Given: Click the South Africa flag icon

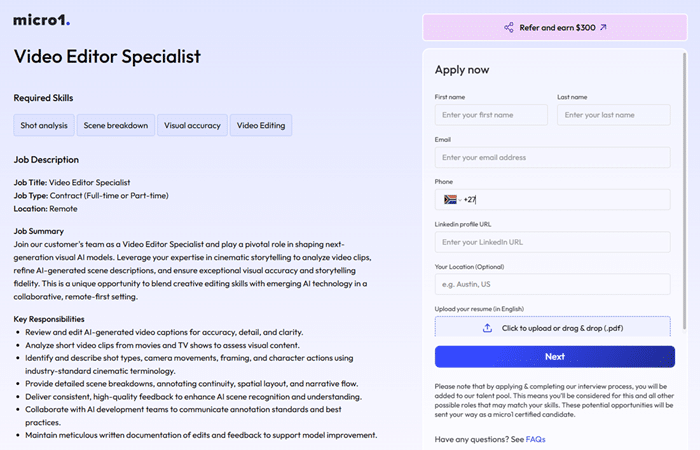Looking at the screenshot, I should 450,200.
